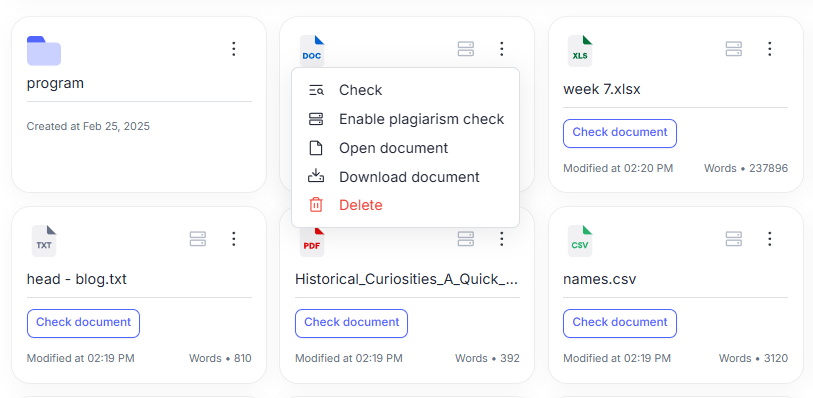Image resolution: width=813 pixels, height=398 pixels.
Task: Click the CSV file icon
Action: 580,241
